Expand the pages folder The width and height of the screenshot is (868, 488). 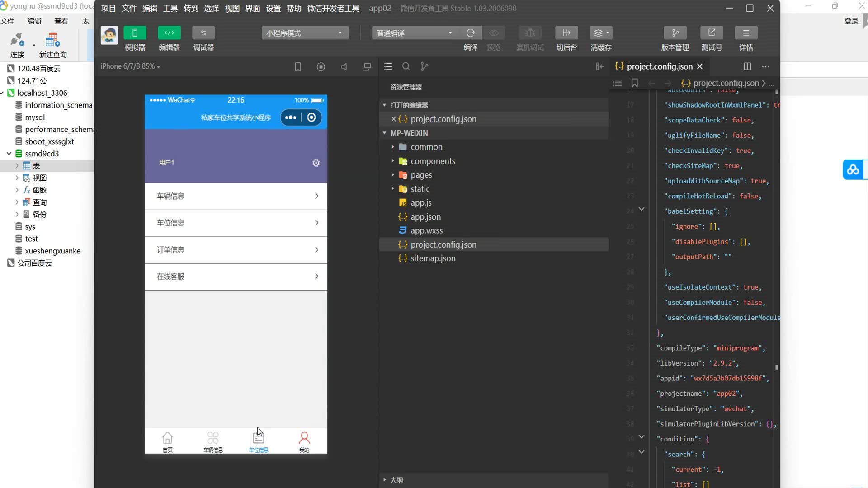coord(421,175)
